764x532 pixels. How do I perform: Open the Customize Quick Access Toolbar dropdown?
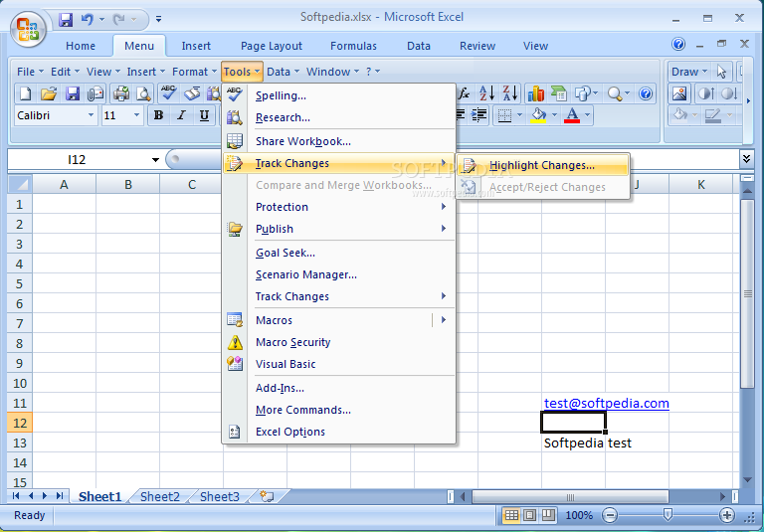[159, 20]
